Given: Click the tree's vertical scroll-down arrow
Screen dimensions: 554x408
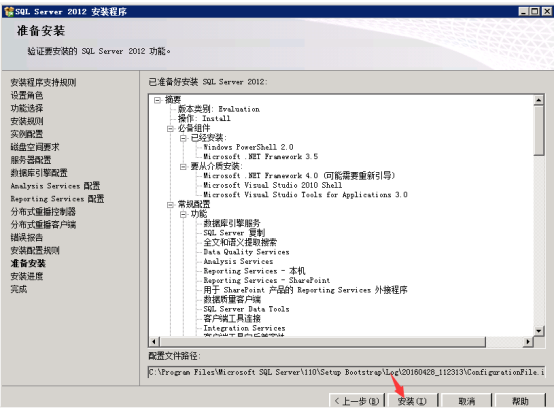Looking at the screenshot, I should point(538,331).
